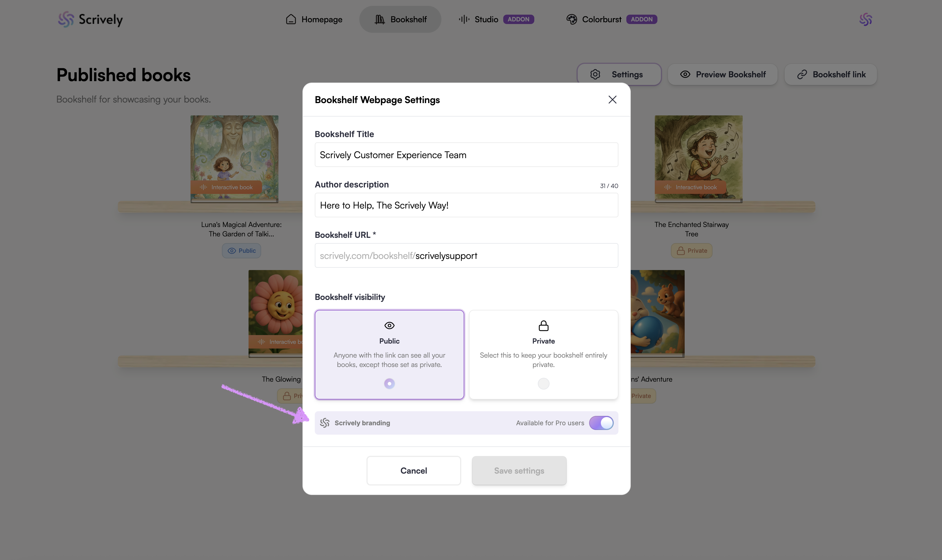Close the Bookshelf Webpage Settings dialog
Image resolution: width=942 pixels, height=560 pixels.
tap(612, 100)
